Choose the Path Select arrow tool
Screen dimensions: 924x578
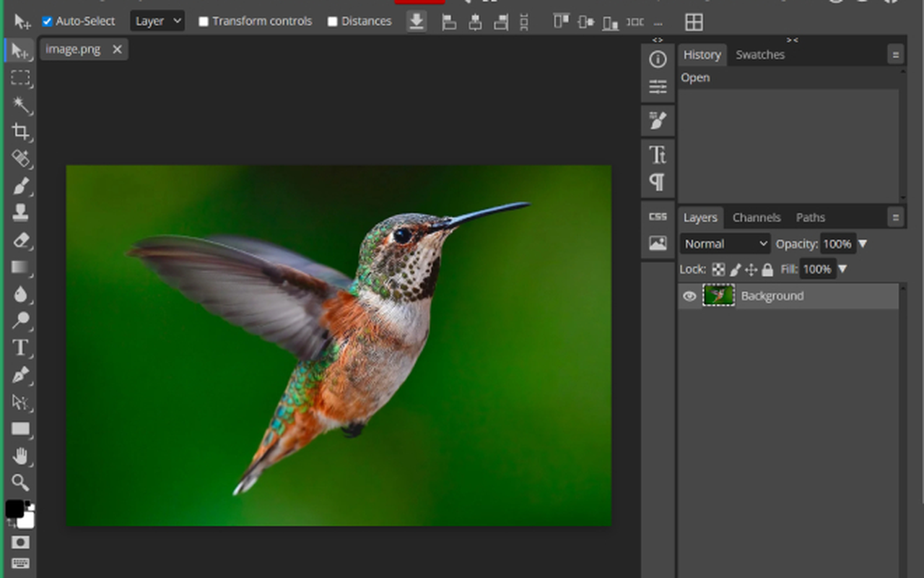point(20,402)
